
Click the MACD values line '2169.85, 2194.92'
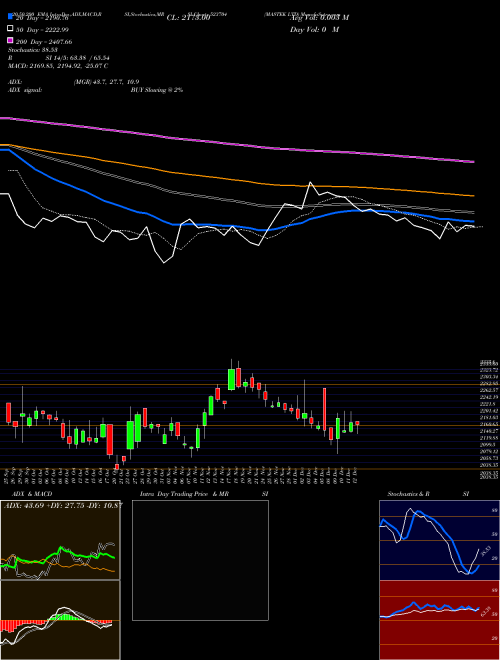[x=58, y=66]
